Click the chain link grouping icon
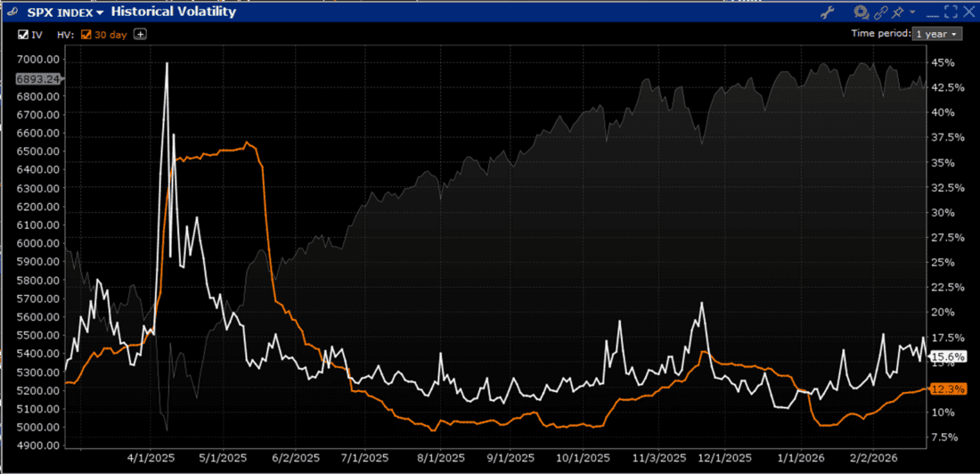 (881, 12)
